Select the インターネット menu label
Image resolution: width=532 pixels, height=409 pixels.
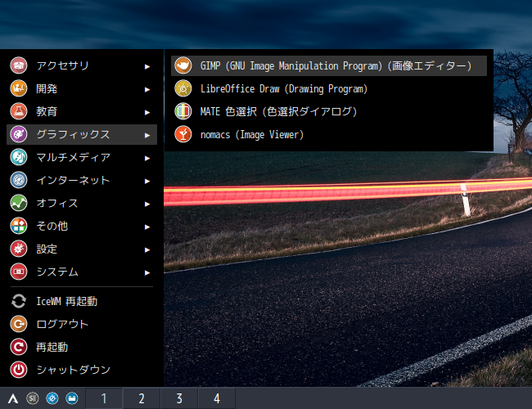point(74,180)
